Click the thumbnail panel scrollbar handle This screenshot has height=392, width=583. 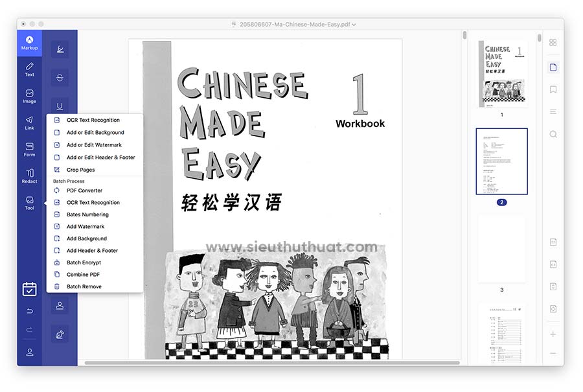coord(540,38)
